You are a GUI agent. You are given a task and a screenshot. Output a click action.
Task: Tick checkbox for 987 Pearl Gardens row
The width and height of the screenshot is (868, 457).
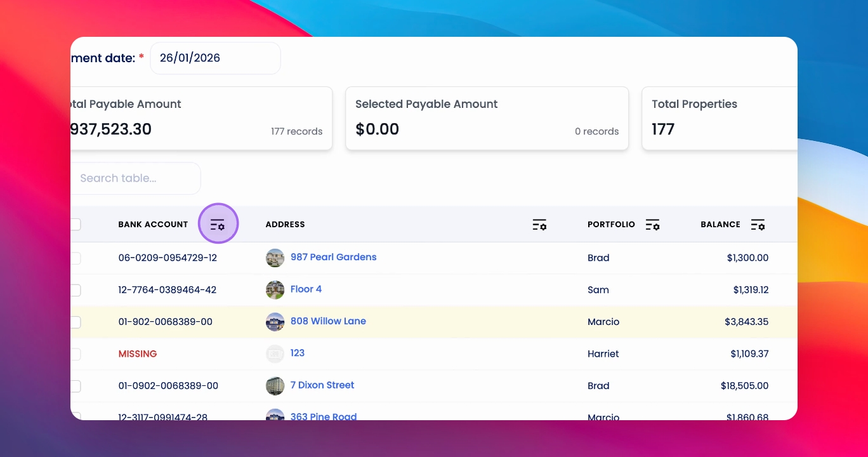tap(76, 258)
